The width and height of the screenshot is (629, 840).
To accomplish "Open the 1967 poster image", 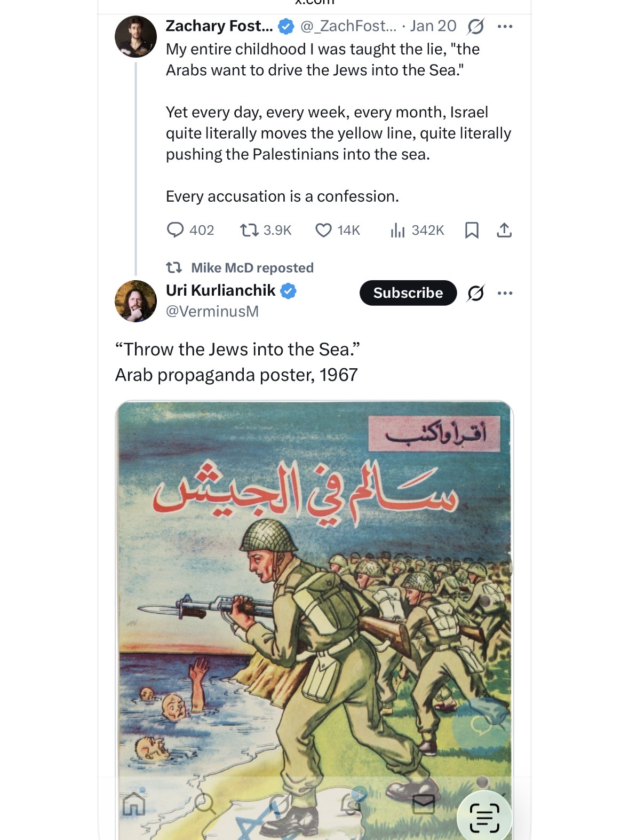I will point(314,587).
